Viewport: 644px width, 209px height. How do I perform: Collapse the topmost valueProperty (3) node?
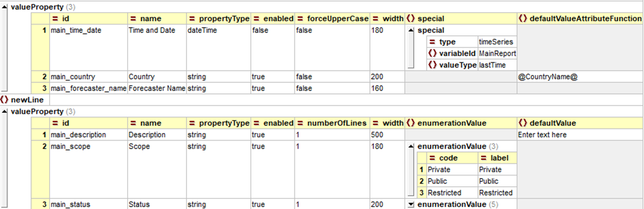pos(5,9)
